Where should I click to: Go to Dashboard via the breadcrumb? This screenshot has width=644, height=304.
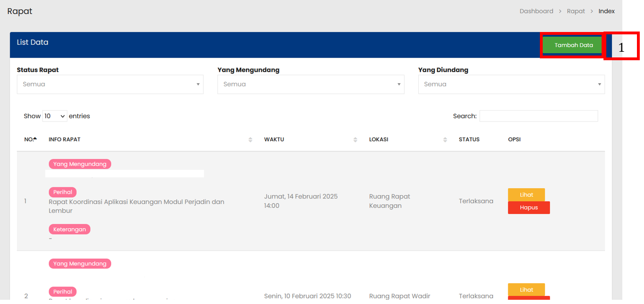(x=536, y=11)
